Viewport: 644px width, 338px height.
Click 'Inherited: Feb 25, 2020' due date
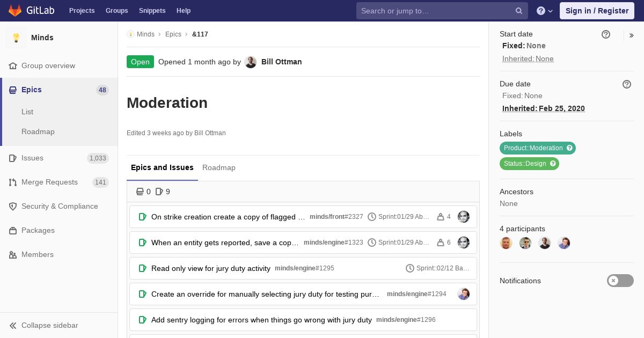[x=544, y=108]
